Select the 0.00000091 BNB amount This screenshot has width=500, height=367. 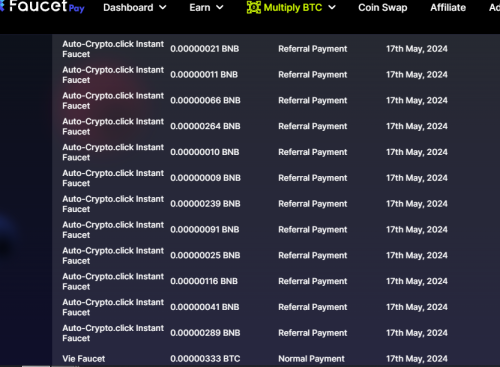coord(205,230)
